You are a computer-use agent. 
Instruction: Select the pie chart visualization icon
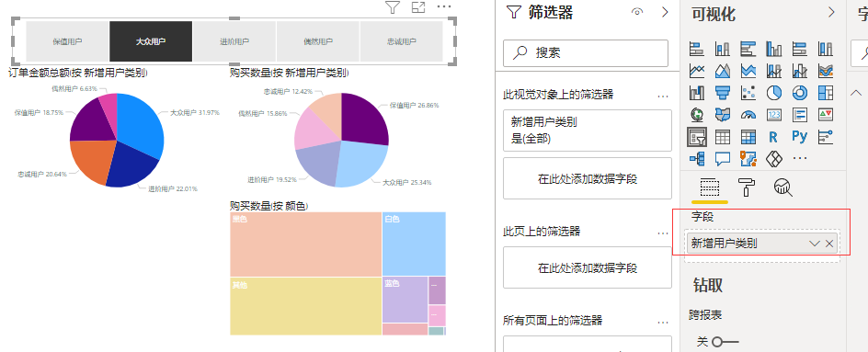774,93
